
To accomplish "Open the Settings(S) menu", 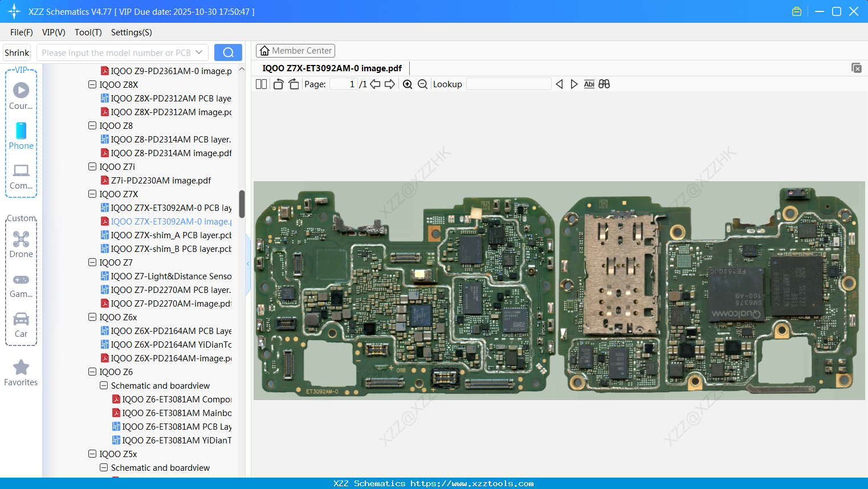I will (x=131, y=32).
